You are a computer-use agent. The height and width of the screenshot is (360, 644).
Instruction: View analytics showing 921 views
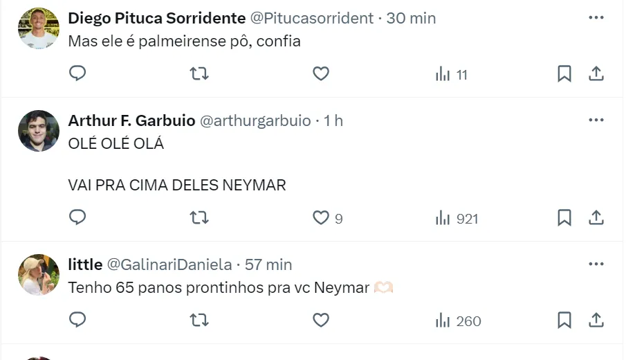[x=457, y=219]
